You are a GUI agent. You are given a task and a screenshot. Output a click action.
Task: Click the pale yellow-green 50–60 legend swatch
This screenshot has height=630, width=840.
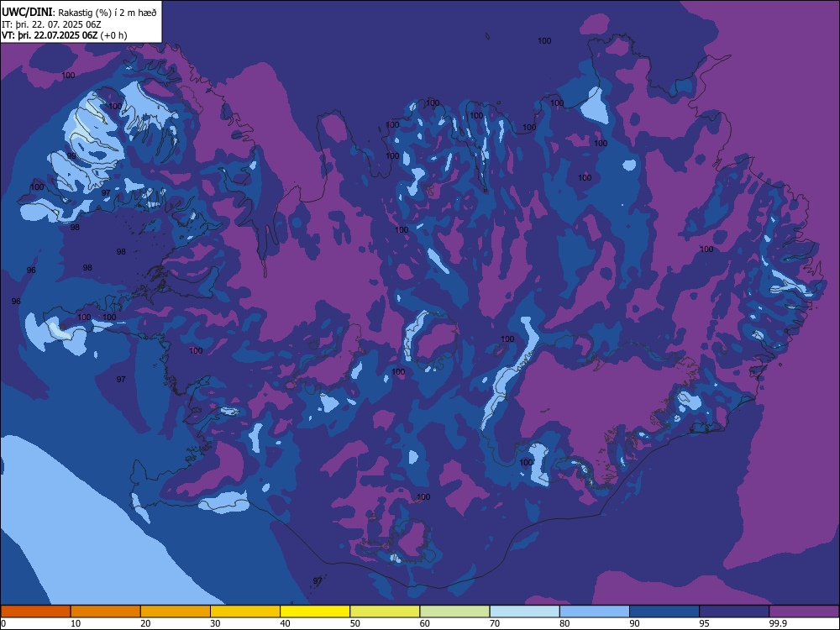pos(386,612)
